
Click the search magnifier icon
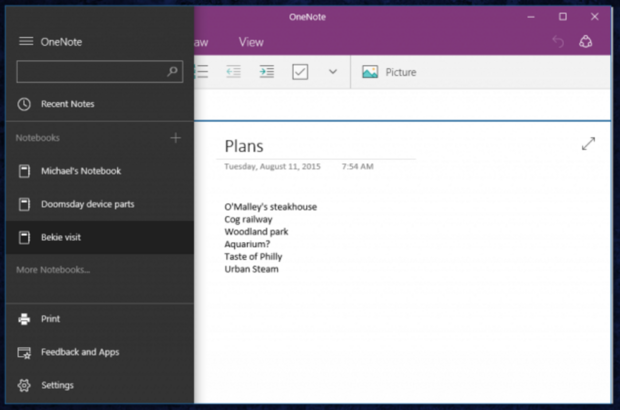(x=173, y=72)
